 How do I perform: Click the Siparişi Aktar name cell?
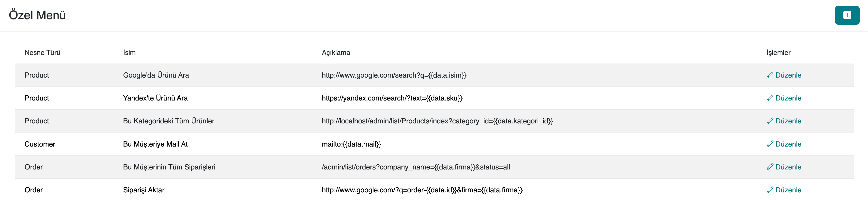[143, 190]
